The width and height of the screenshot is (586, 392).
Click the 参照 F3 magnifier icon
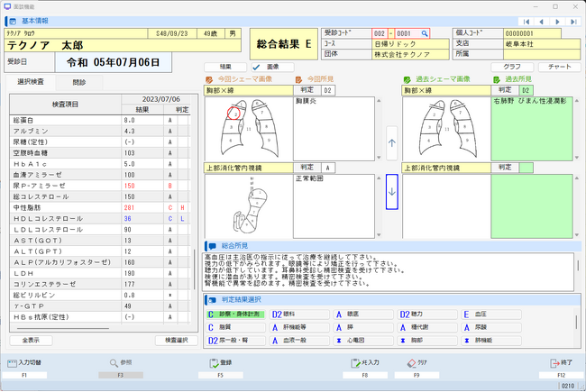114,363
